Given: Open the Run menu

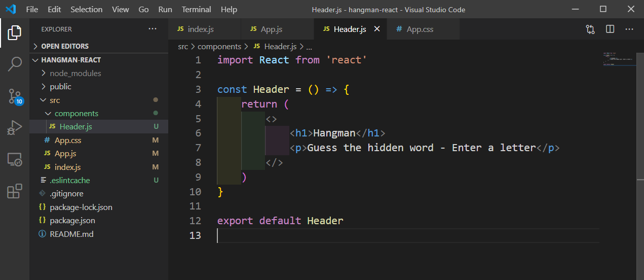Looking at the screenshot, I should 165,9.
